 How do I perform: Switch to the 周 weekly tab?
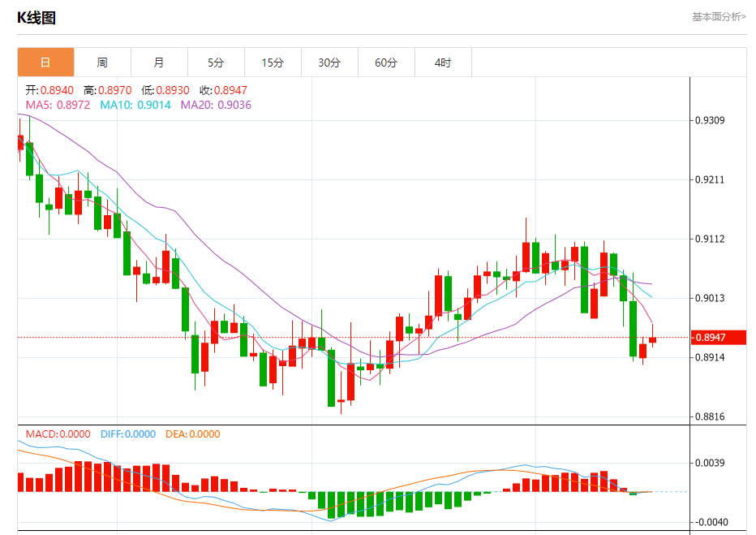click(102, 63)
